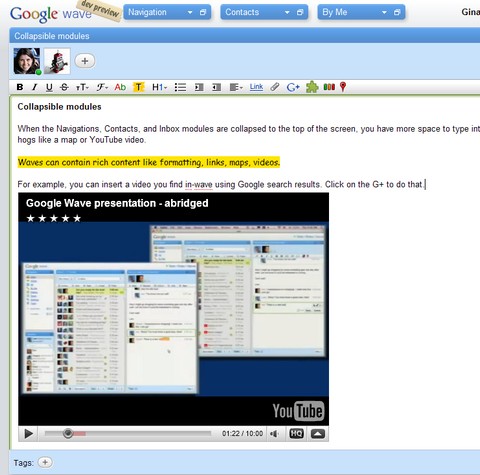Insert yes/no/maybe gadget
This screenshot has height=475, width=480.
pos(329,87)
